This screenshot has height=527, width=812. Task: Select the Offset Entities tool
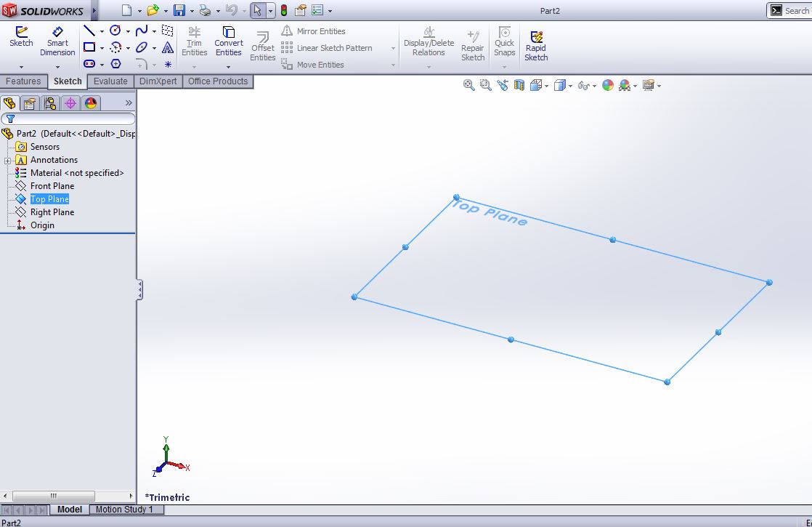click(x=262, y=44)
